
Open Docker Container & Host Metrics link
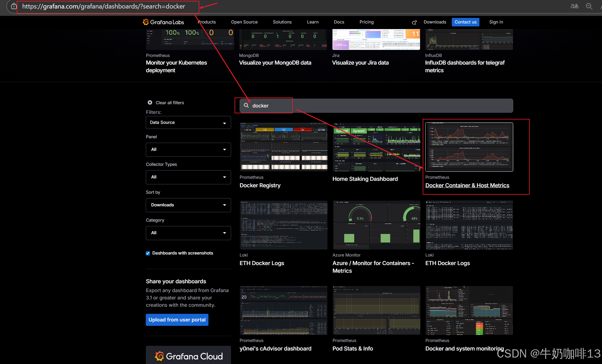pos(467,185)
